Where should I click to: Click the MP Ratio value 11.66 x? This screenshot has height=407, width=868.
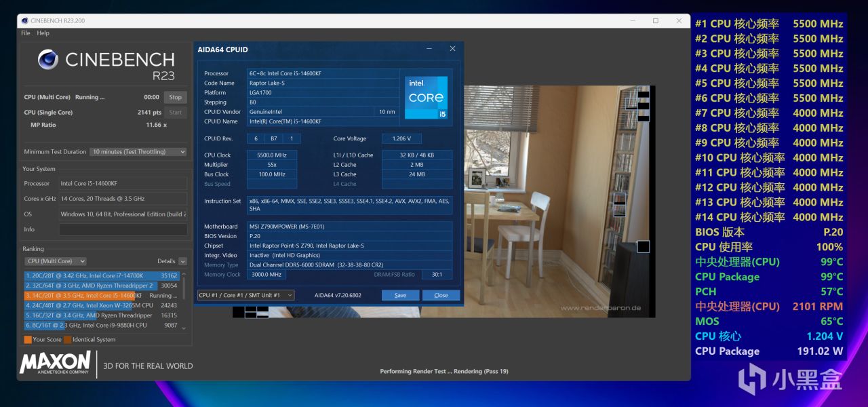[156, 125]
